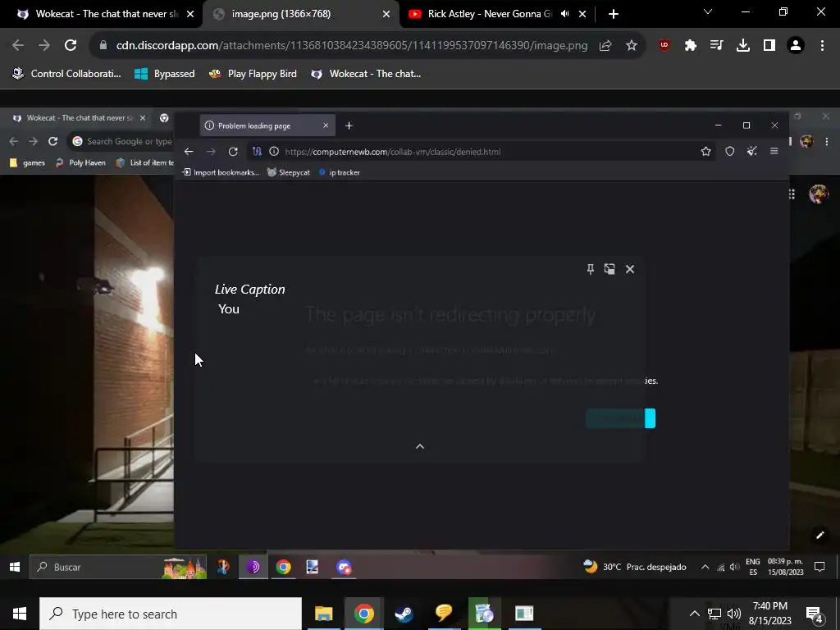Pin the Live Caption panel
Image resolution: width=840 pixels, height=630 pixels.
click(591, 269)
